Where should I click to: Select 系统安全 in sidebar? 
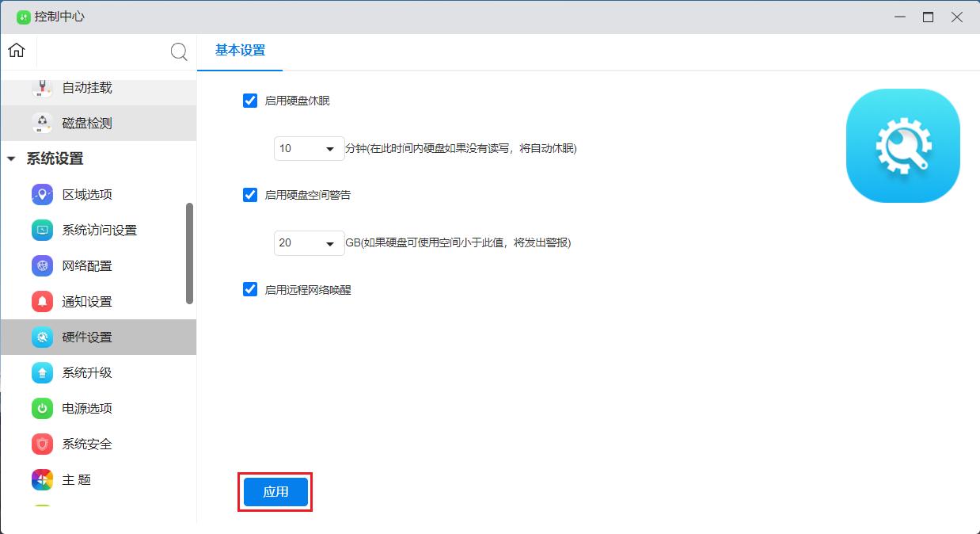(87, 444)
